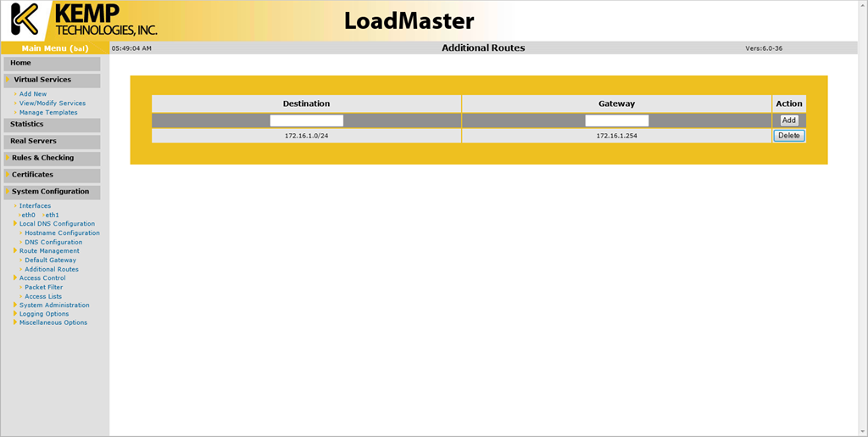Click the Destination input field

coord(307,120)
